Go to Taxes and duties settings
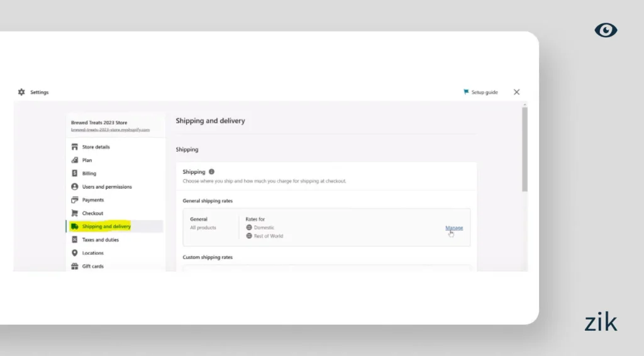 click(100, 240)
